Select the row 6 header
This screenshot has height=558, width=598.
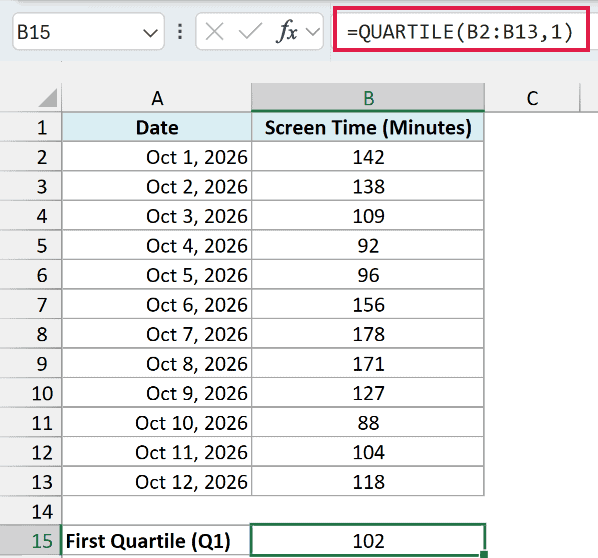(x=31, y=275)
